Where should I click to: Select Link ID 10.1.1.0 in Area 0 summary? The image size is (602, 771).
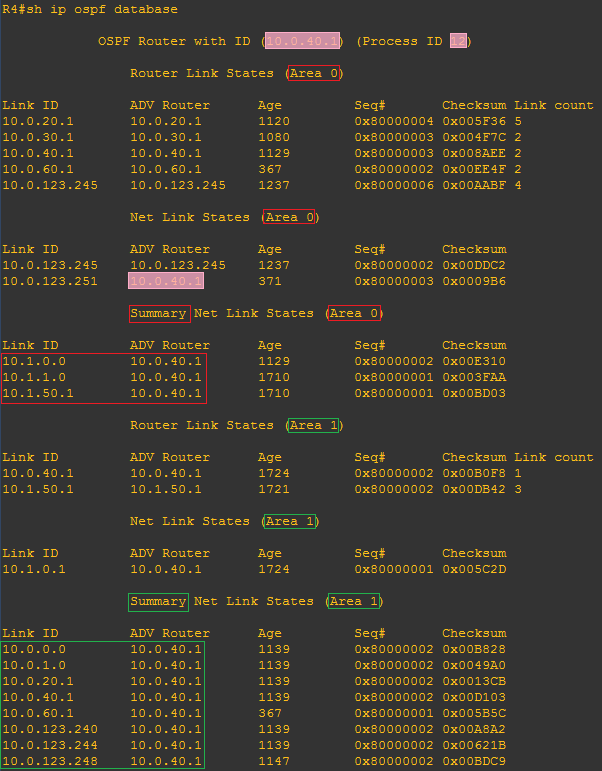(34, 377)
